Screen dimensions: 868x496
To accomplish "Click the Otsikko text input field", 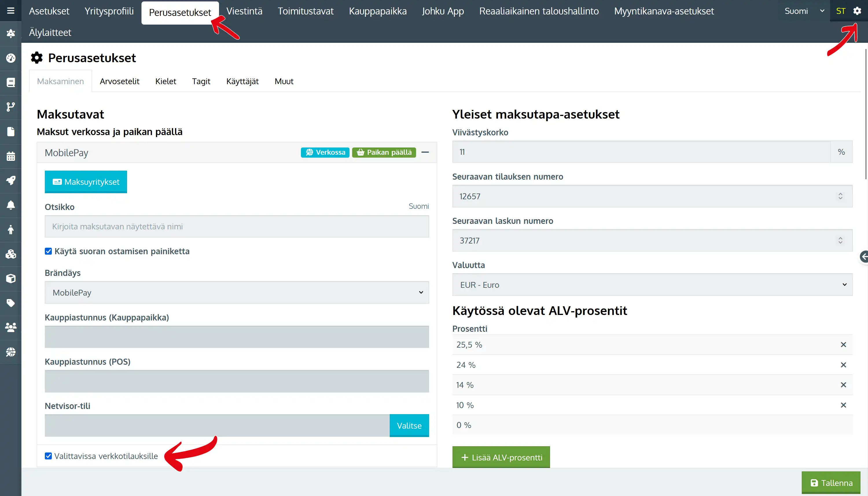I will point(236,226).
